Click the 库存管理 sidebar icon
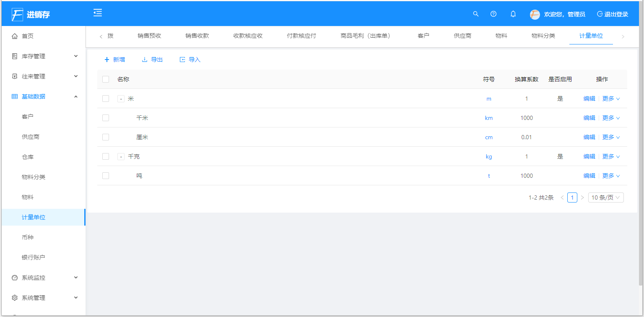Screen dimensions: 644x317 [x=15, y=56]
